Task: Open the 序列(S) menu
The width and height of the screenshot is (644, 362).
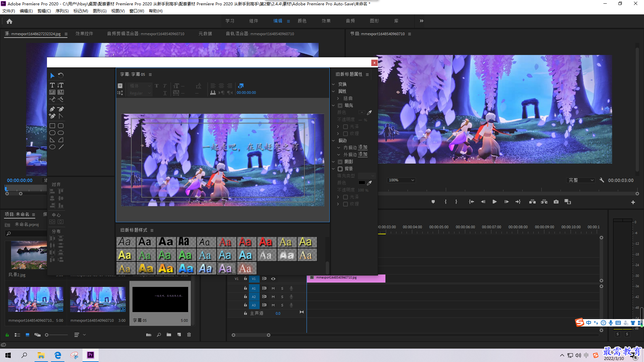Action: pos(62,11)
